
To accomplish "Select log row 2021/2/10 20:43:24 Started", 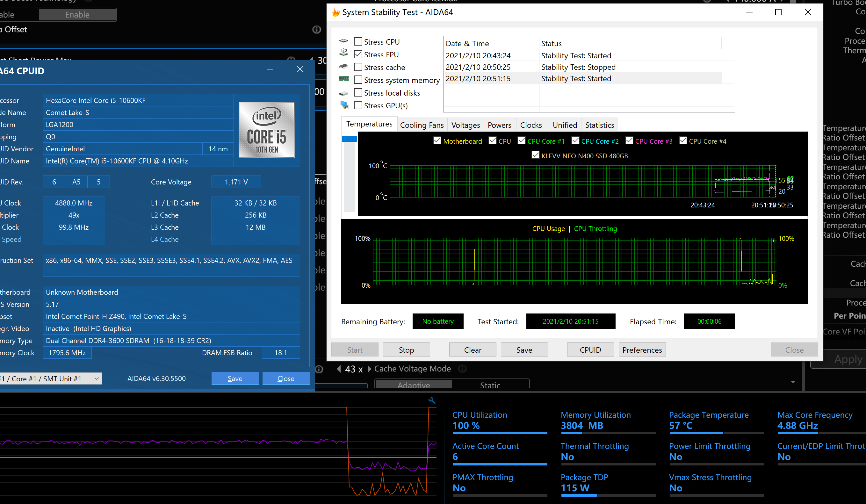I will click(x=583, y=56).
